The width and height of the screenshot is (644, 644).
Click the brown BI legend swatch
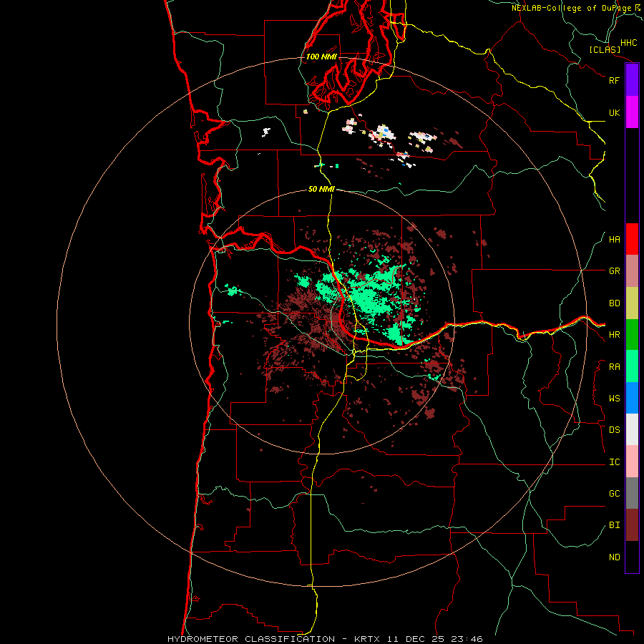pyautogui.click(x=632, y=525)
